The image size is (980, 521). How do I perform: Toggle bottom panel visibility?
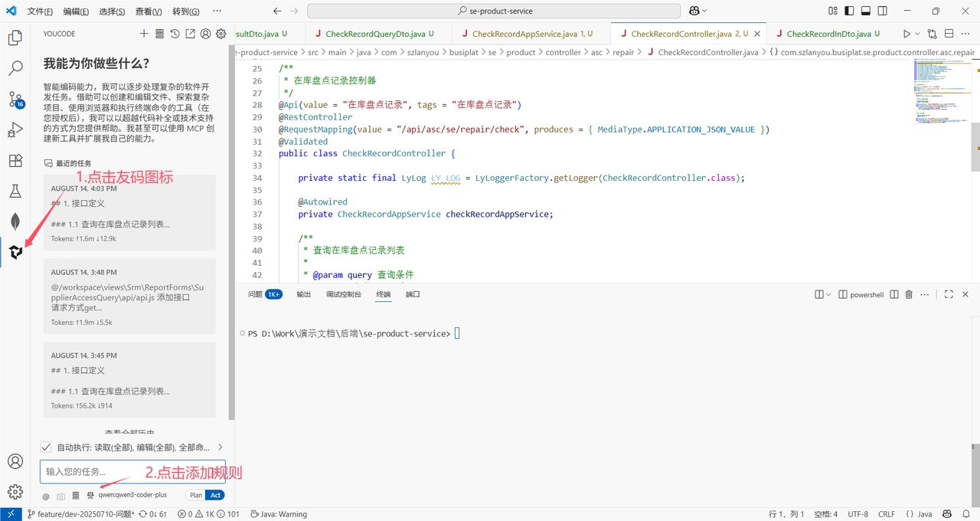866,11
